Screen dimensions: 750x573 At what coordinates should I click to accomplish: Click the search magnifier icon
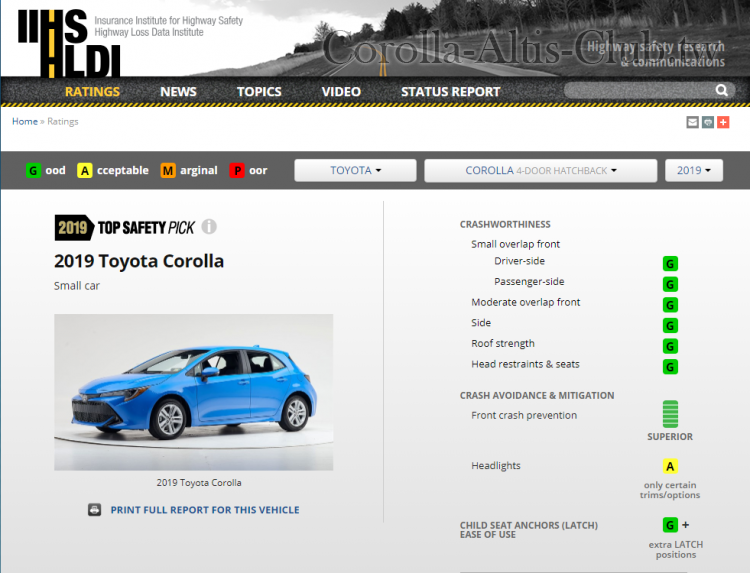pos(721,90)
